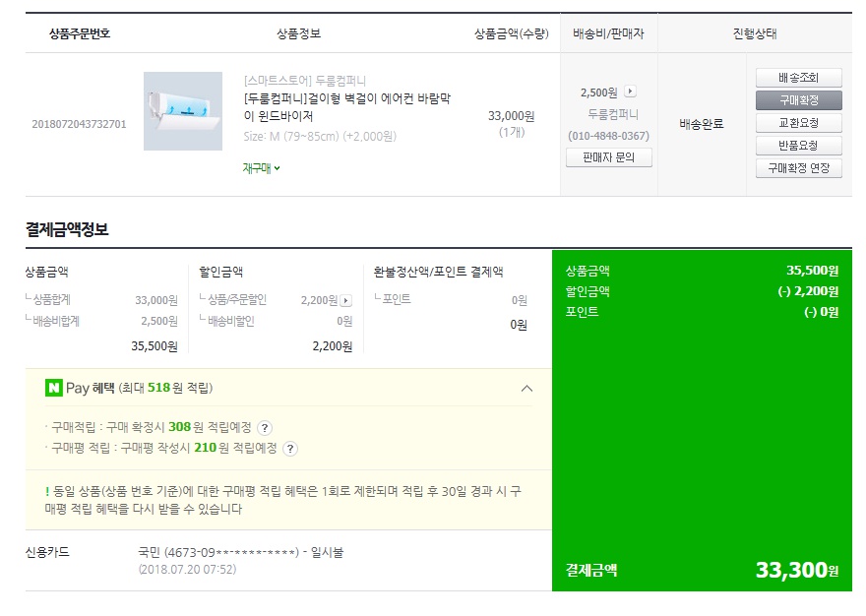Click the 환불정산액/포인트 결제액 heading
This screenshot has width=866, height=616.
click(x=439, y=272)
